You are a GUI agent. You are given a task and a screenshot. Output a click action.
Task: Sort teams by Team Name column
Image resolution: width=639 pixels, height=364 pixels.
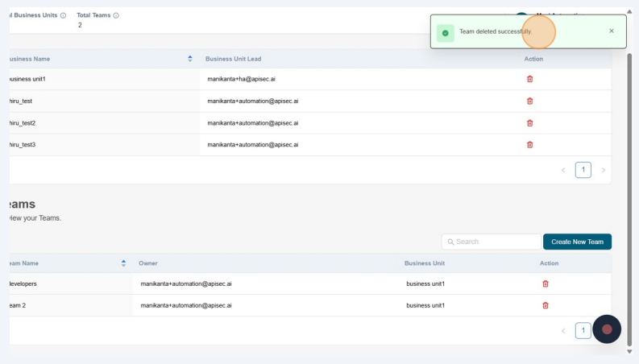point(123,263)
